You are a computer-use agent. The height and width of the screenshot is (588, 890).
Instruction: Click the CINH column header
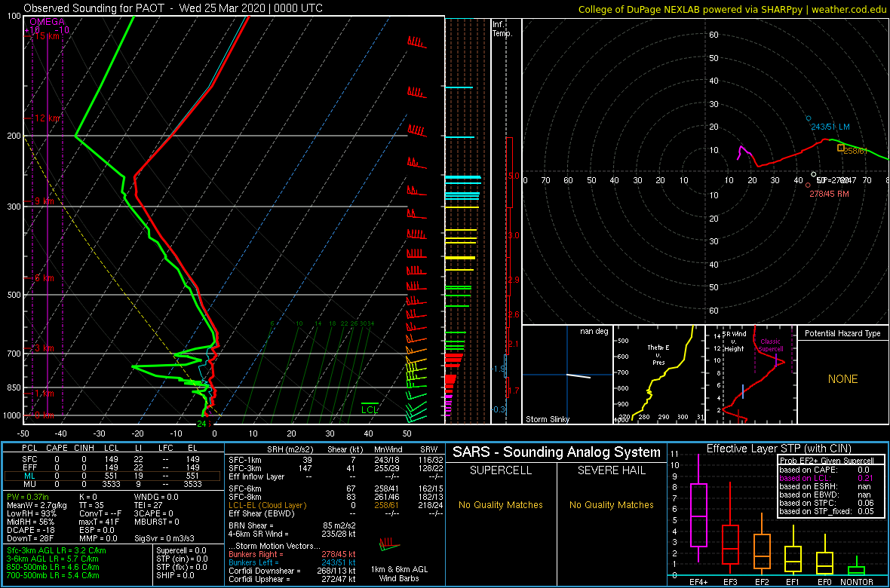coord(85,449)
